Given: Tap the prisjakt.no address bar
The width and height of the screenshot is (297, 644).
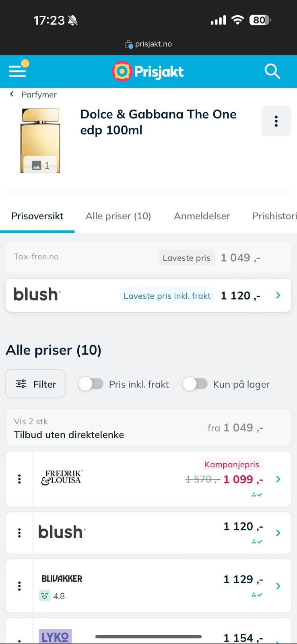Looking at the screenshot, I should (148, 44).
